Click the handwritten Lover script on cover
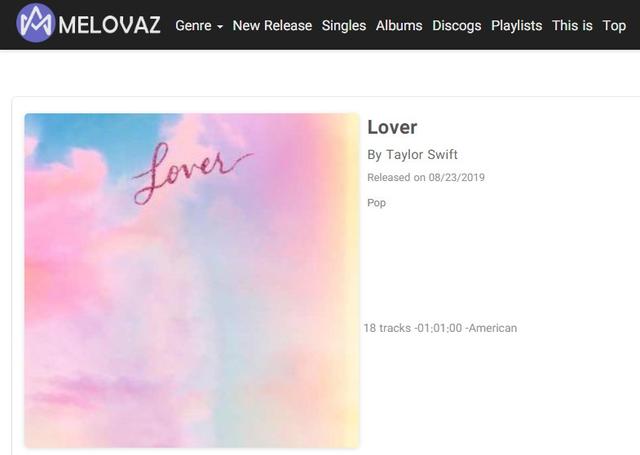 (x=192, y=173)
